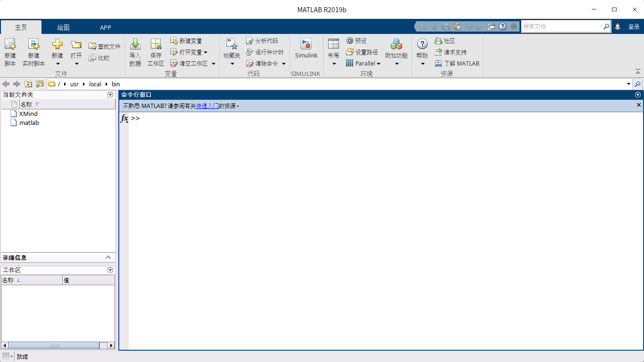Click 新建变量 (New Variable)
Image resolution: width=644 pixels, height=362 pixels.
click(x=186, y=41)
